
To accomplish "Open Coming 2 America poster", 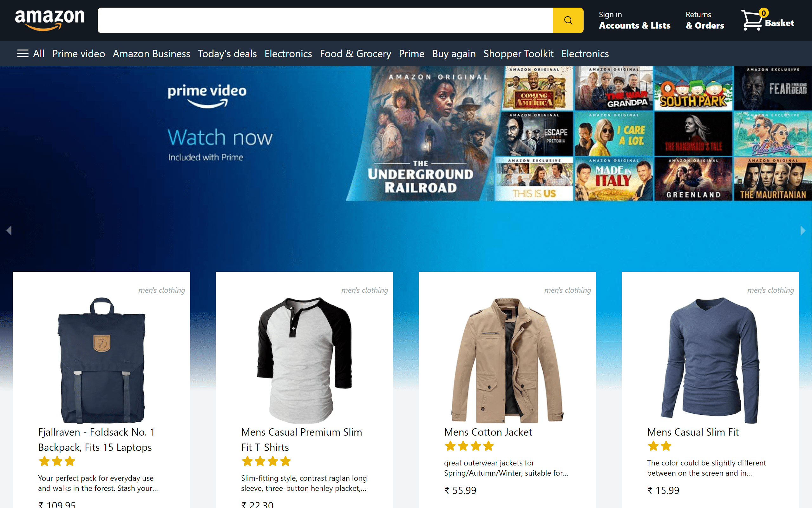I will 537,88.
